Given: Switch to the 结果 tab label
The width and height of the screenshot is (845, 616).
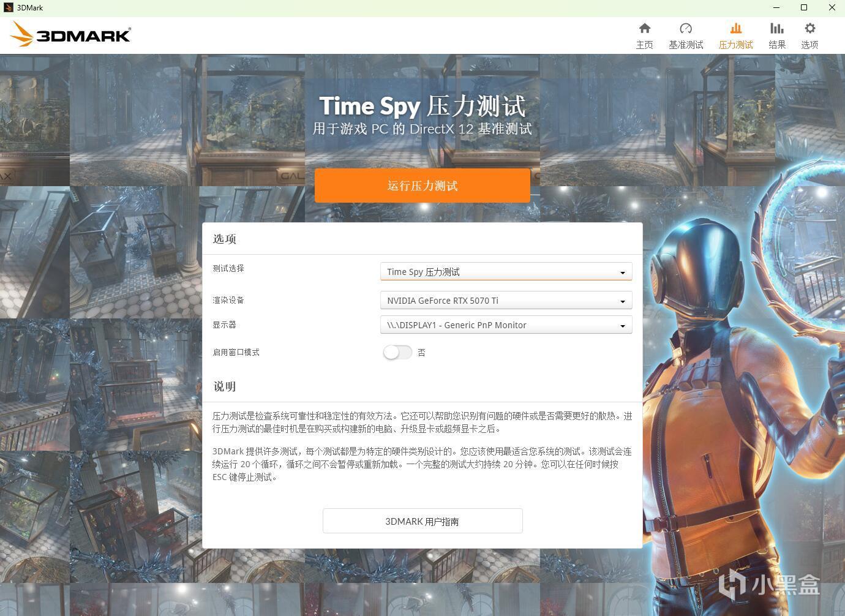Looking at the screenshot, I should click(x=777, y=45).
